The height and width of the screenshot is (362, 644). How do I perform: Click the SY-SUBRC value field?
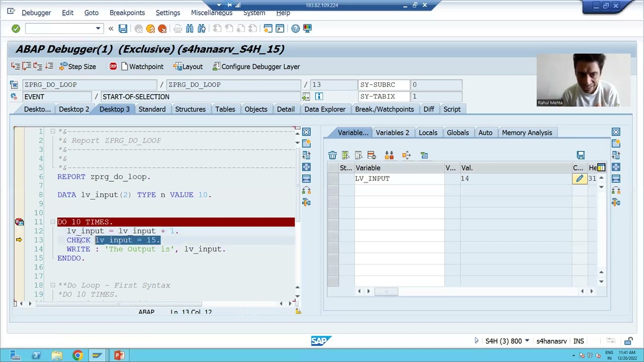click(436, 84)
